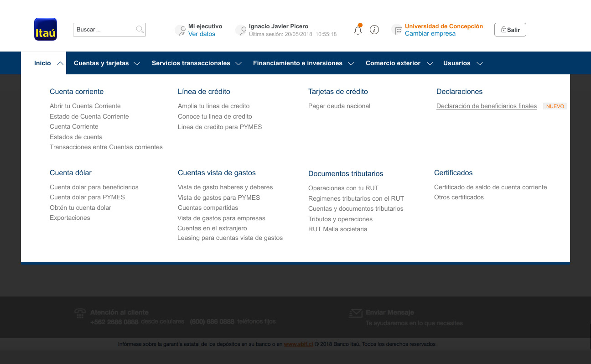The width and height of the screenshot is (591, 364).
Task: Click Obtén tu cuenta dolar
Action: tap(80, 208)
